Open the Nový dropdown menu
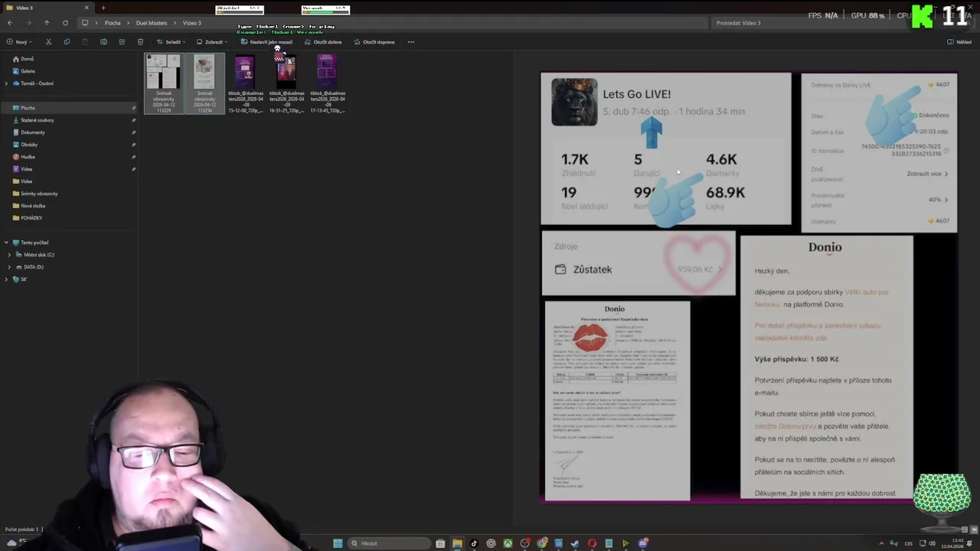 pos(19,42)
